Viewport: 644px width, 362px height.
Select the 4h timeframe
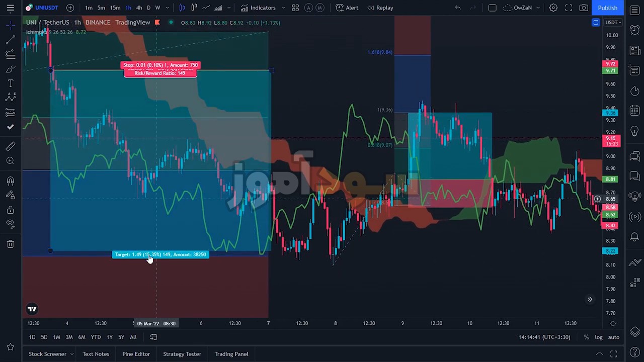(x=139, y=8)
